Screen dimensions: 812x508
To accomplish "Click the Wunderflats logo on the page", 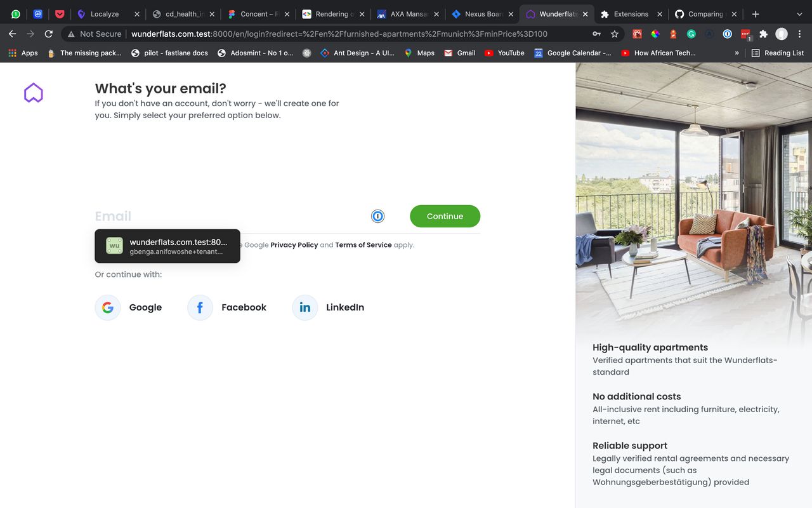I will 34,93.
